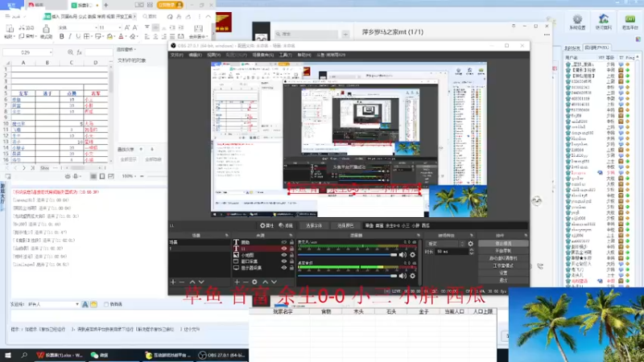Screen dimensions: 644x362
Task: Open microphone audio channel settings gear
Action: 413,255
